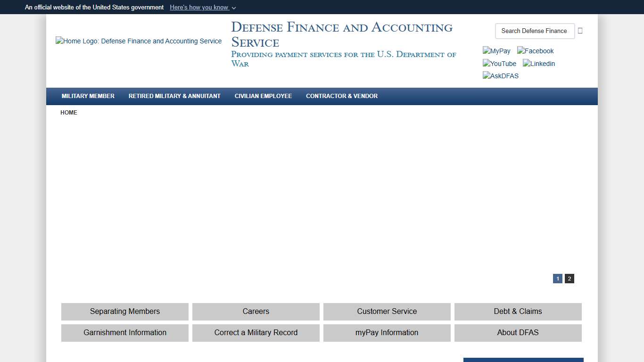644x362 pixels.
Task: Open the MILITARY MEMBER menu
Action: coord(88,96)
